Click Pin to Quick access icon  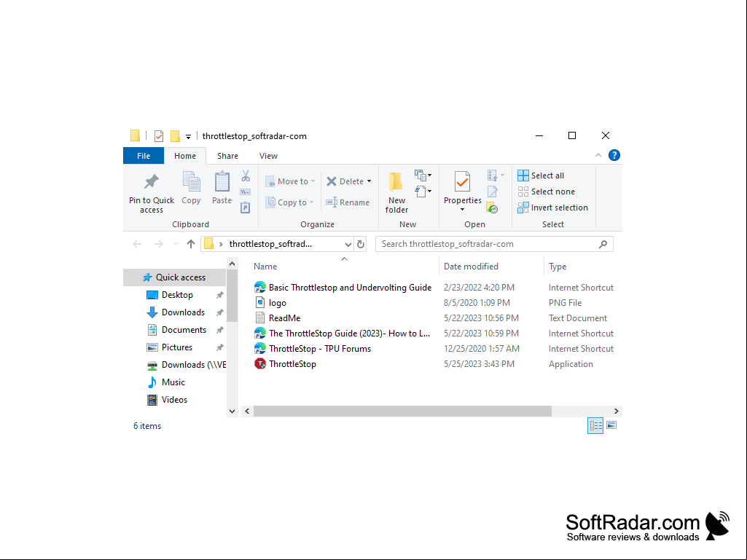tap(152, 182)
